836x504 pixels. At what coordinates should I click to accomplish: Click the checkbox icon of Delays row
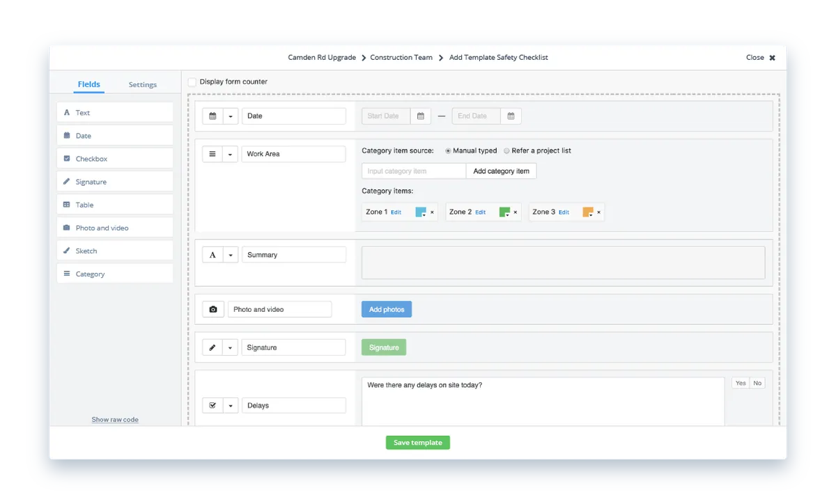(x=212, y=405)
